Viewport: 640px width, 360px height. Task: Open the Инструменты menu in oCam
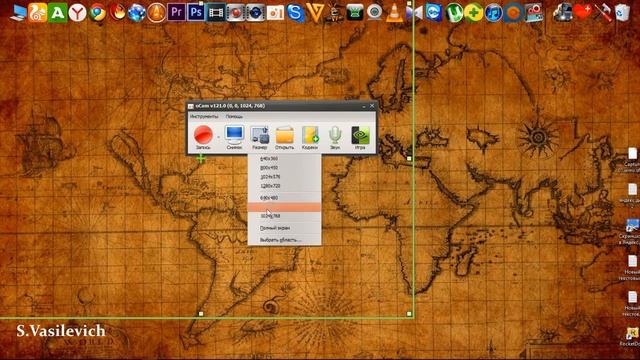click(204, 116)
